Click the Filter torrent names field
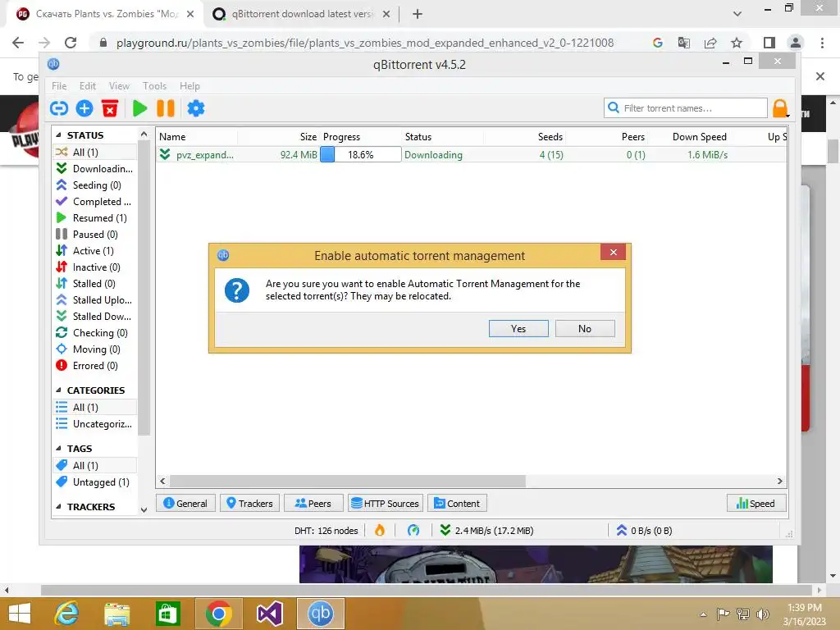This screenshot has width=840, height=630. [x=686, y=108]
